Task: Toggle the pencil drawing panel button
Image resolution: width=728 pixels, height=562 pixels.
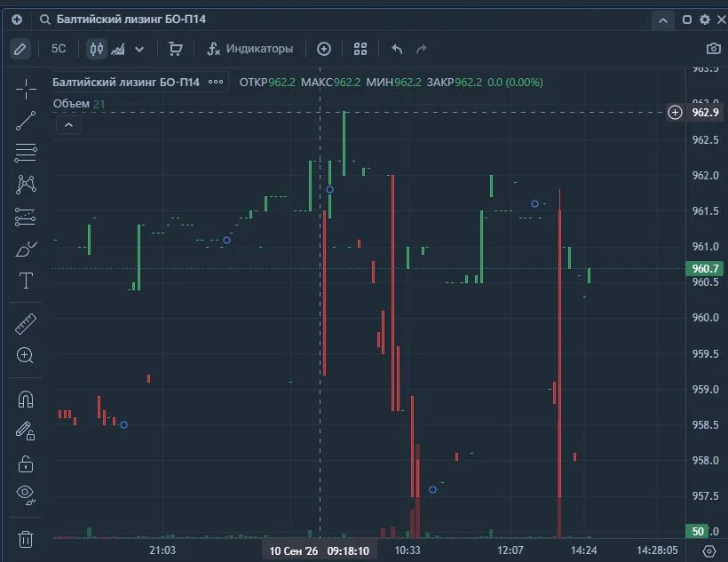Action: 20,49
